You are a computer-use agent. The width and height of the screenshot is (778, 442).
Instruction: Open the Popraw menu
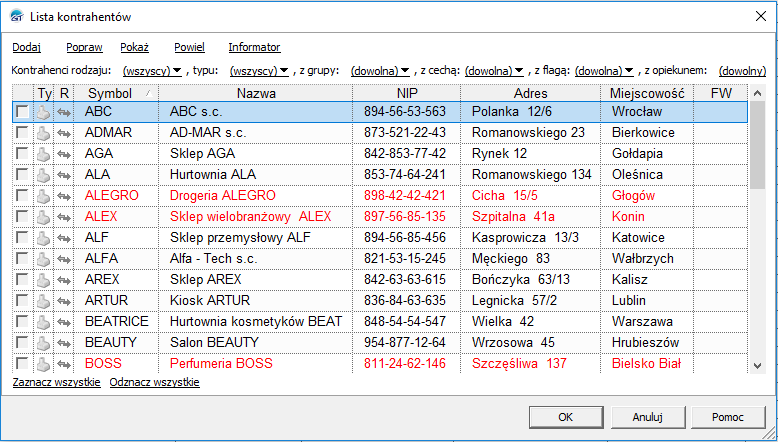(84, 47)
